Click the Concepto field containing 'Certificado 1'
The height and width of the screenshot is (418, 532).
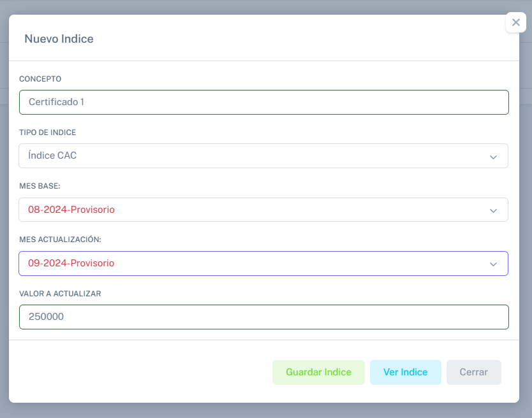click(x=263, y=102)
